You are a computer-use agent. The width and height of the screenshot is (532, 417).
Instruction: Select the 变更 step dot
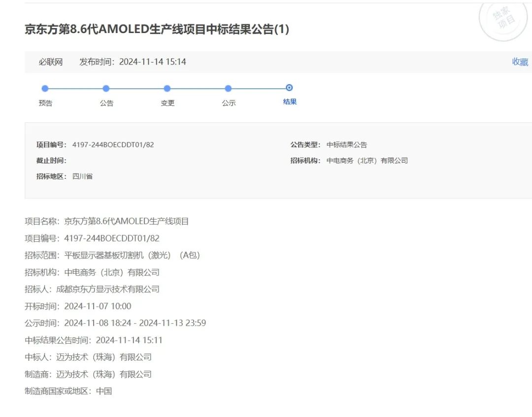(x=167, y=89)
